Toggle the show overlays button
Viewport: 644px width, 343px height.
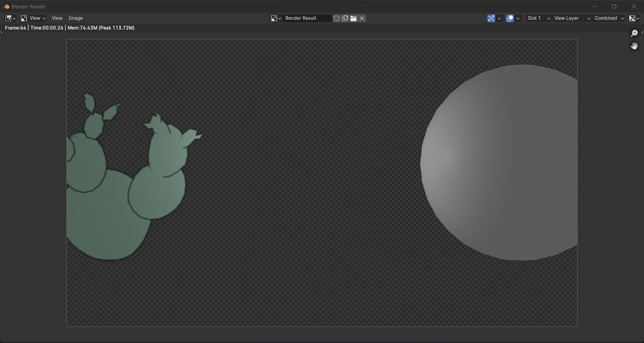coord(510,18)
